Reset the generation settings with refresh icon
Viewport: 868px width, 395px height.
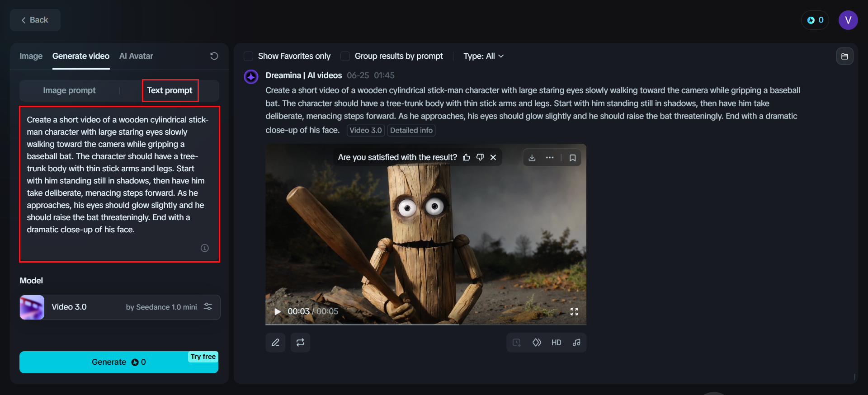[x=214, y=56]
